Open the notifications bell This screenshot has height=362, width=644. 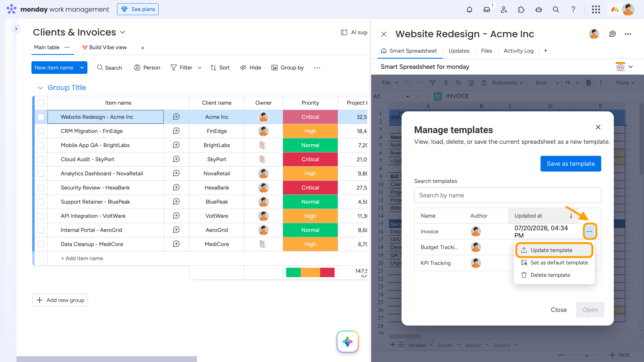coord(469,9)
